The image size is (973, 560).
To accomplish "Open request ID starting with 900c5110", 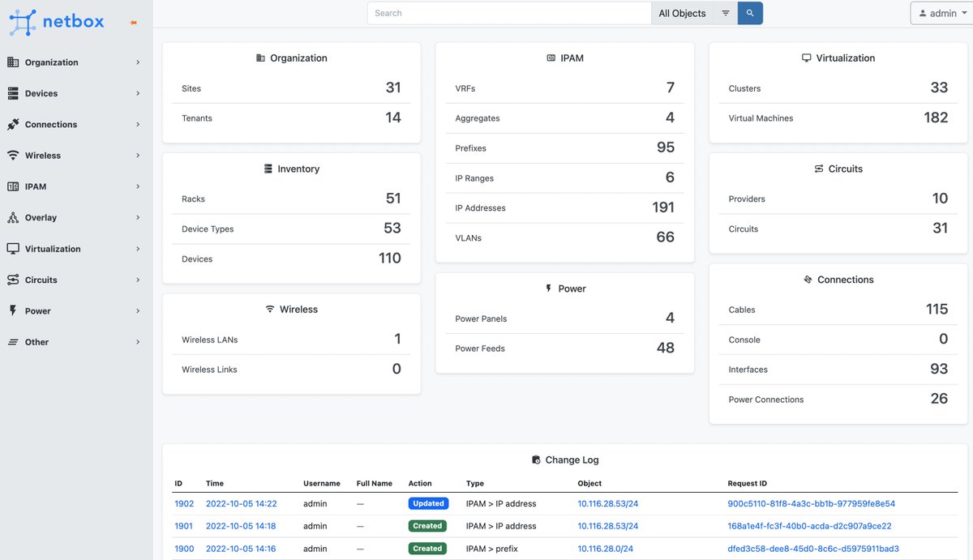I will pyautogui.click(x=812, y=503).
